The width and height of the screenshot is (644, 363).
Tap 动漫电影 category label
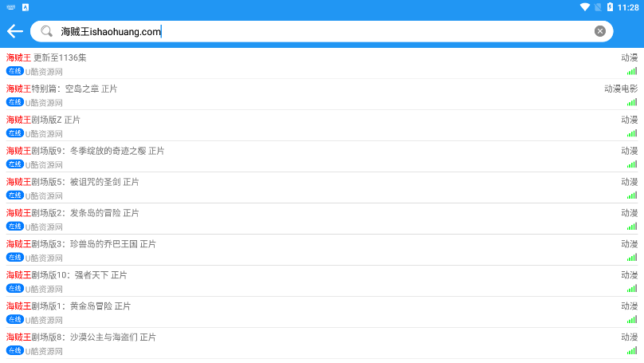point(620,89)
